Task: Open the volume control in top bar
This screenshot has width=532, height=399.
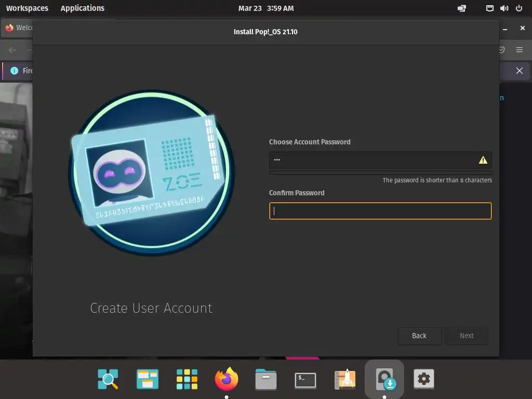Action: [504, 8]
